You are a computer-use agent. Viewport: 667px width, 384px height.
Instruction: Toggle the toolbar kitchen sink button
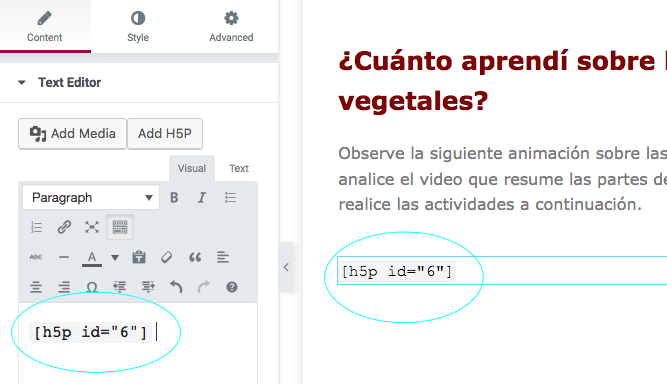point(120,227)
